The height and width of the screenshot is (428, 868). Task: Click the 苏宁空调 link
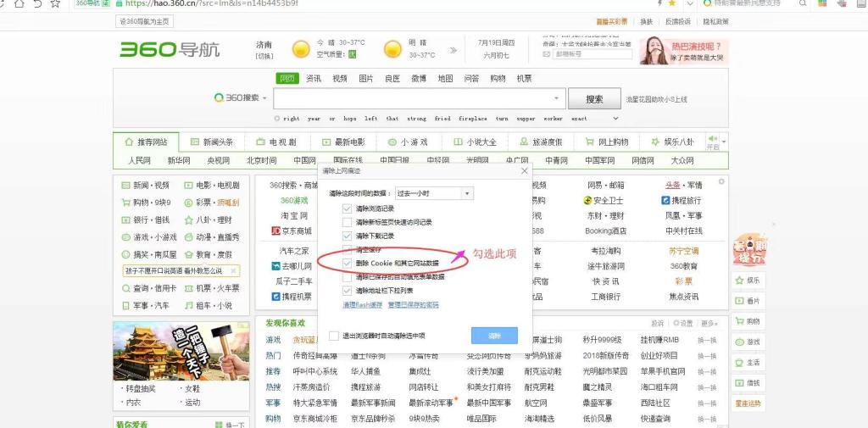click(684, 251)
